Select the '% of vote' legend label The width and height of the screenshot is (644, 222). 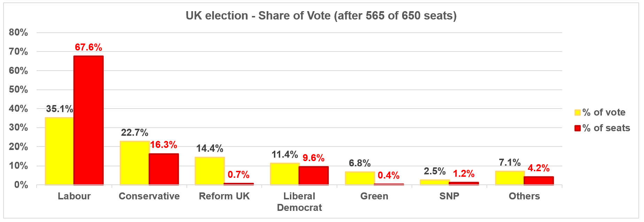[604, 112]
